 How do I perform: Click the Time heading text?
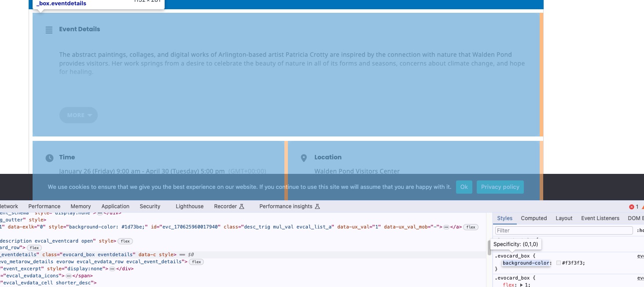coord(67,157)
